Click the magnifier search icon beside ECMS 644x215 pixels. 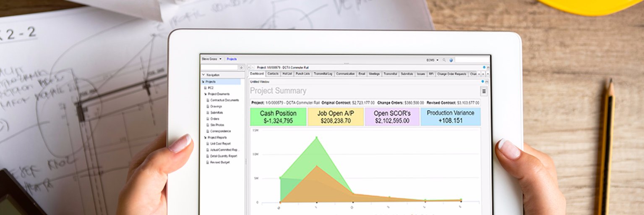pos(444,60)
